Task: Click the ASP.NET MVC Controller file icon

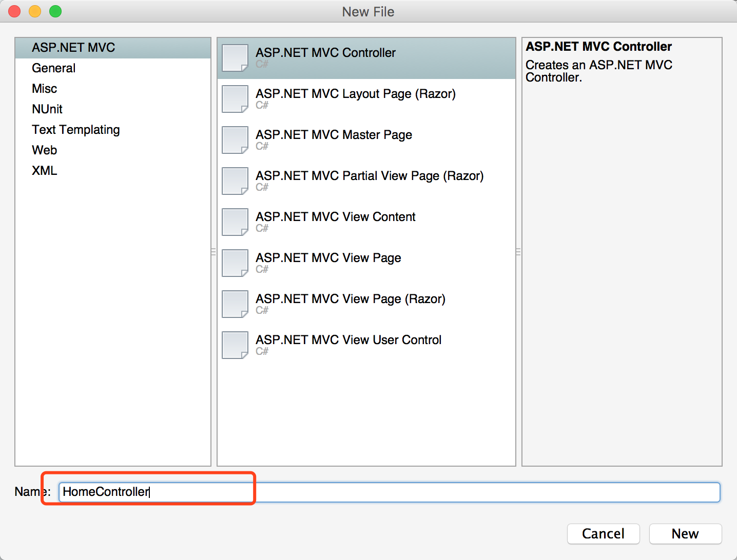Action: [x=235, y=58]
